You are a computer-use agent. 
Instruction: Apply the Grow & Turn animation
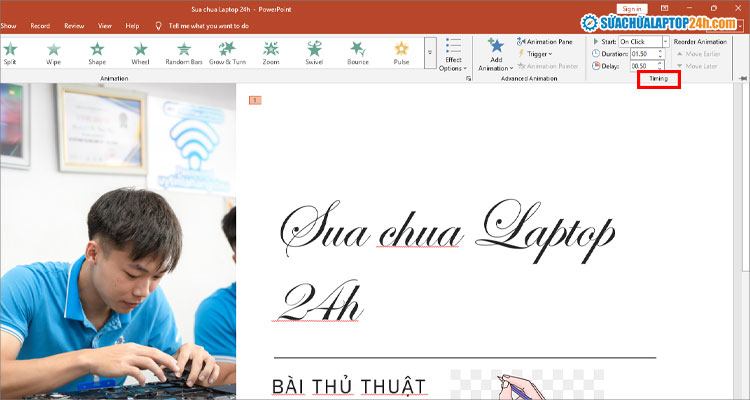pos(227,53)
